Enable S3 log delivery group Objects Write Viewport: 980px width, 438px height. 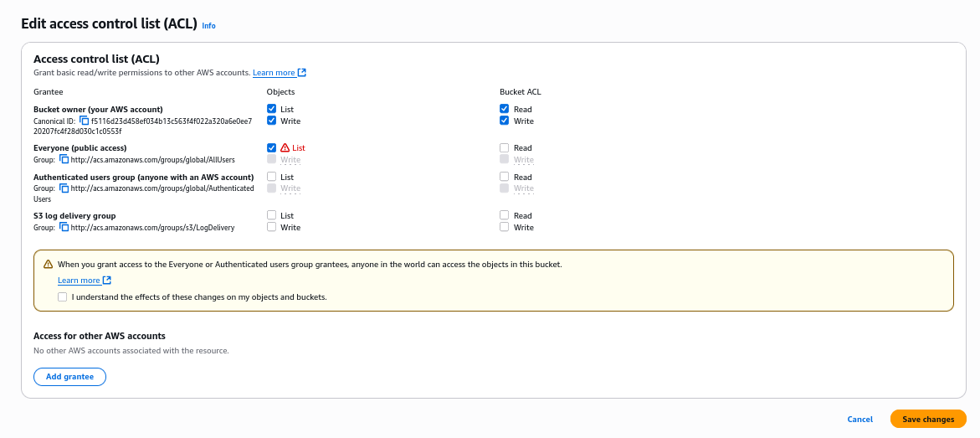[271, 227]
